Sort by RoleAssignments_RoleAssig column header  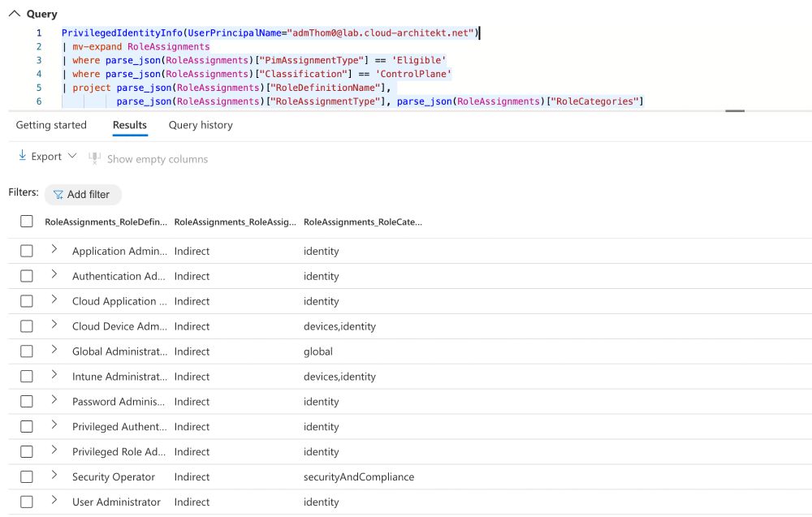(x=235, y=222)
